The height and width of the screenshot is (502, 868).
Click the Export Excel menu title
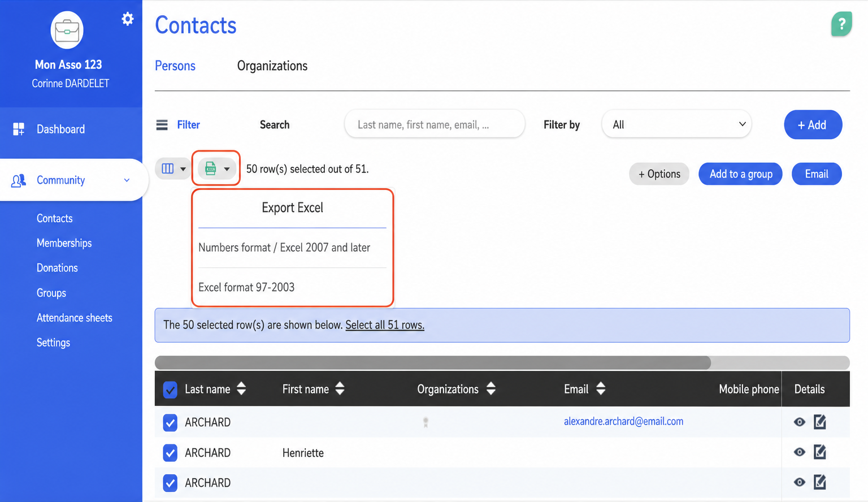[292, 207]
